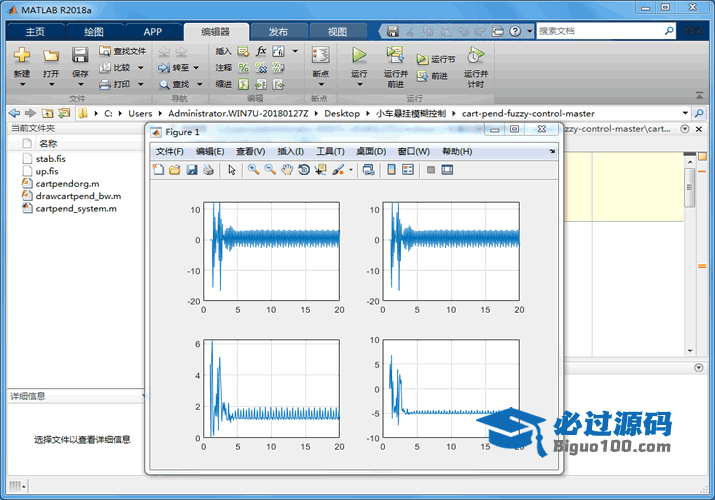Switch to the 主页 ribbon tab
The image size is (715, 500).
[x=35, y=32]
